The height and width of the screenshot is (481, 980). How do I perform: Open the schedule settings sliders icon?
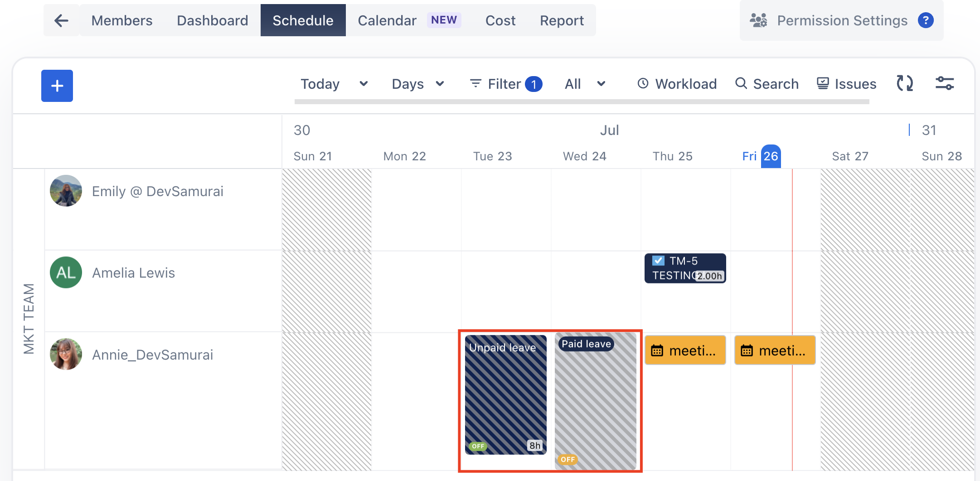tap(945, 84)
